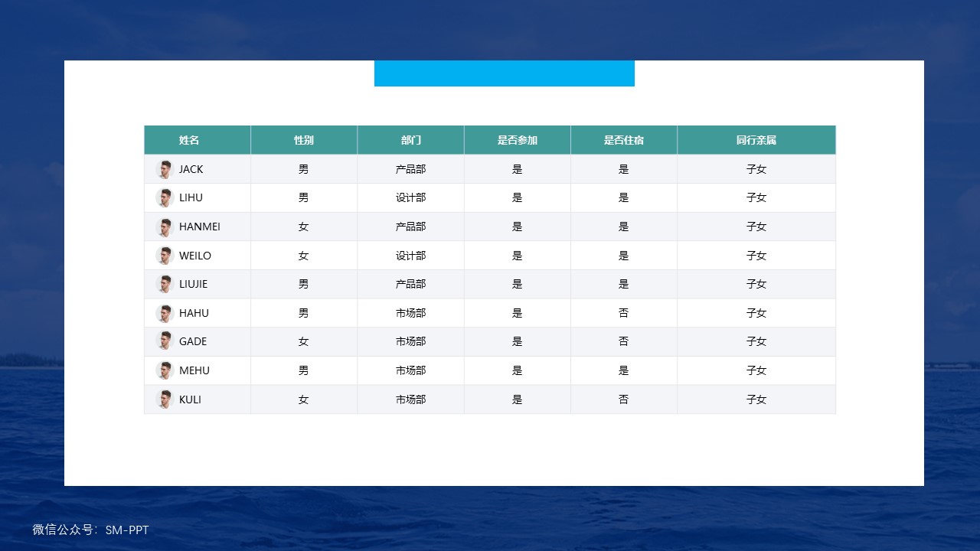Click the 同行亲属 header cell

(x=756, y=140)
